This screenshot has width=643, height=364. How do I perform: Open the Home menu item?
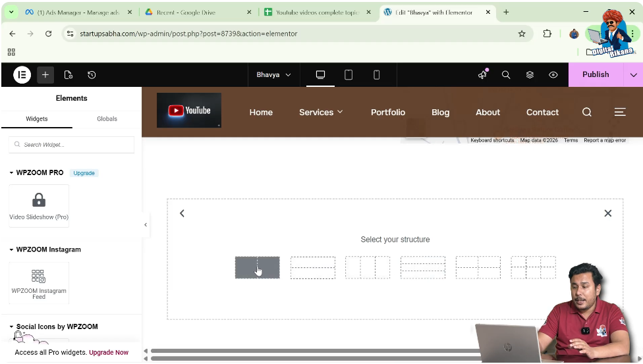(x=261, y=113)
